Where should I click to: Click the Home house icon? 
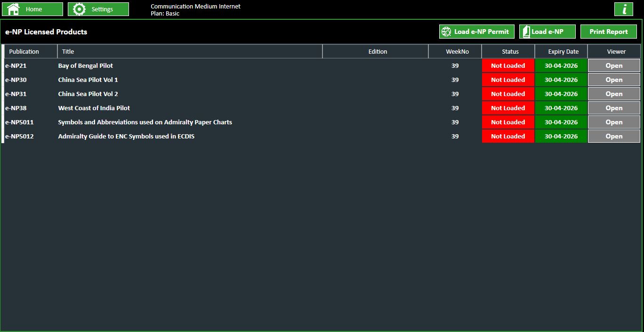14,9
